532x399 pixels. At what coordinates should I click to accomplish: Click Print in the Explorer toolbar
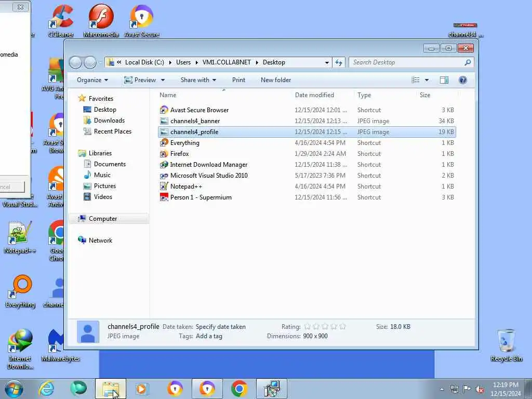(238, 80)
